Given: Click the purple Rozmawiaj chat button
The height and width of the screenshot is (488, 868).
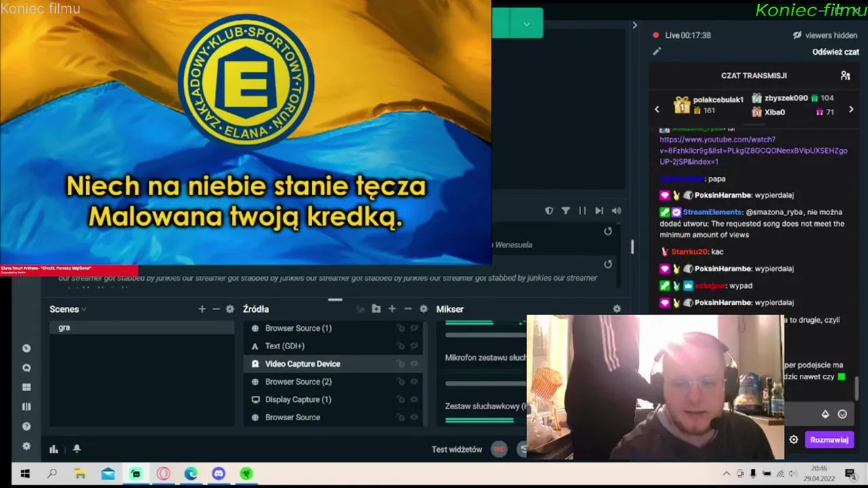Looking at the screenshot, I should [x=829, y=440].
